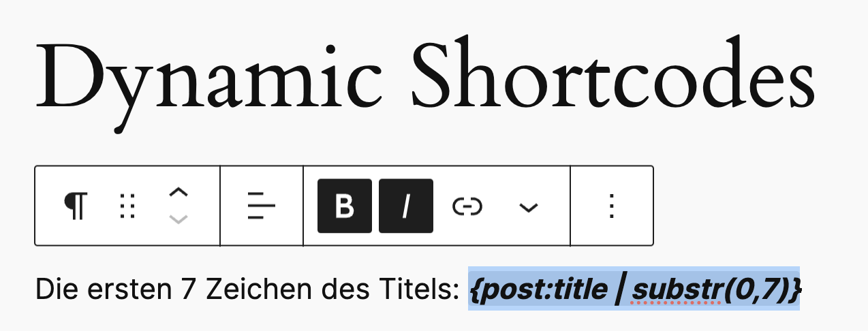The width and height of the screenshot is (868, 331).
Task: Click the highlighted "{post:title" shortcode text
Action: pos(537,290)
